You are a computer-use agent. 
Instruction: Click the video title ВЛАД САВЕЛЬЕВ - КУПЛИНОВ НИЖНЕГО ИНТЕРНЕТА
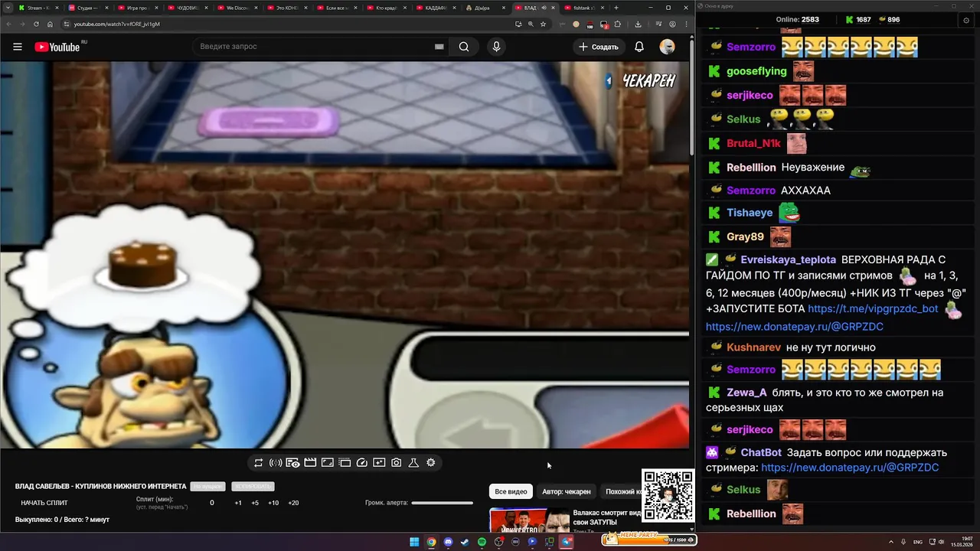tap(100, 487)
